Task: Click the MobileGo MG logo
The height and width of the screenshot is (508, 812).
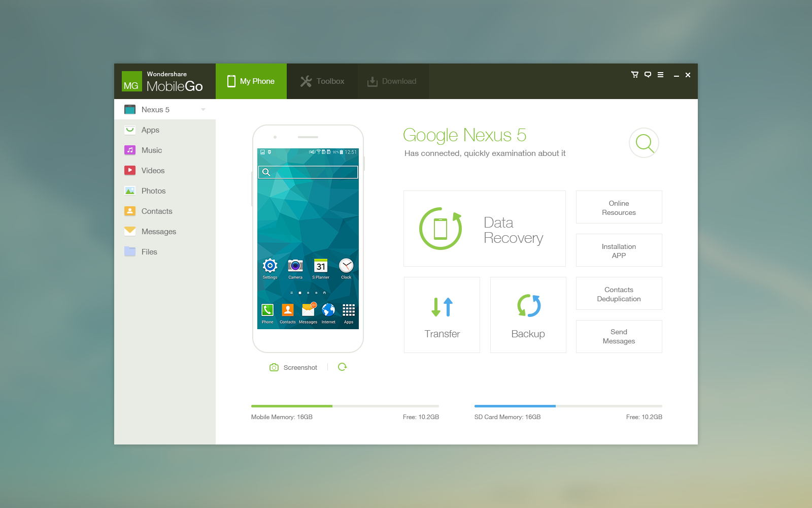Action: click(x=131, y=82)
